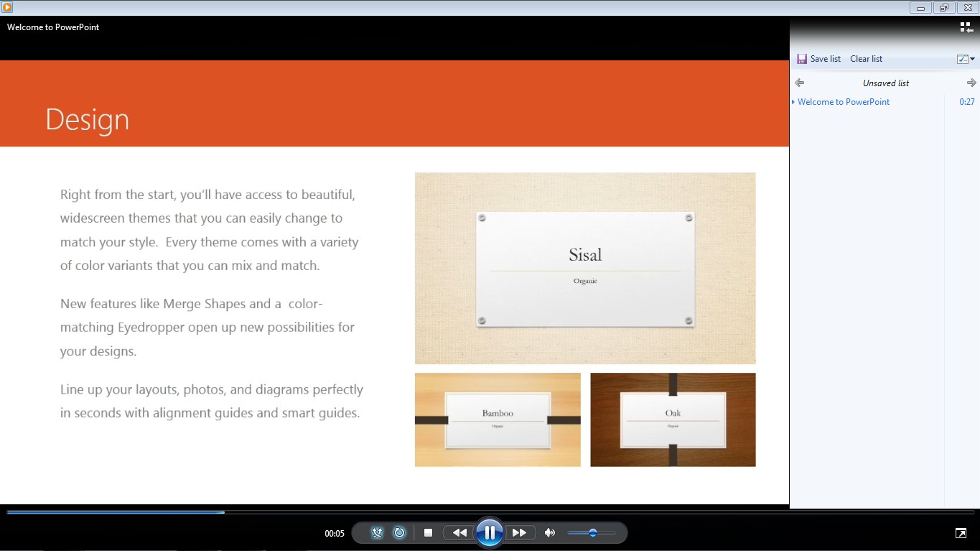Viewport: 980px width, 551px height.
Task: Click the rewind previous button
Action: 459,532
